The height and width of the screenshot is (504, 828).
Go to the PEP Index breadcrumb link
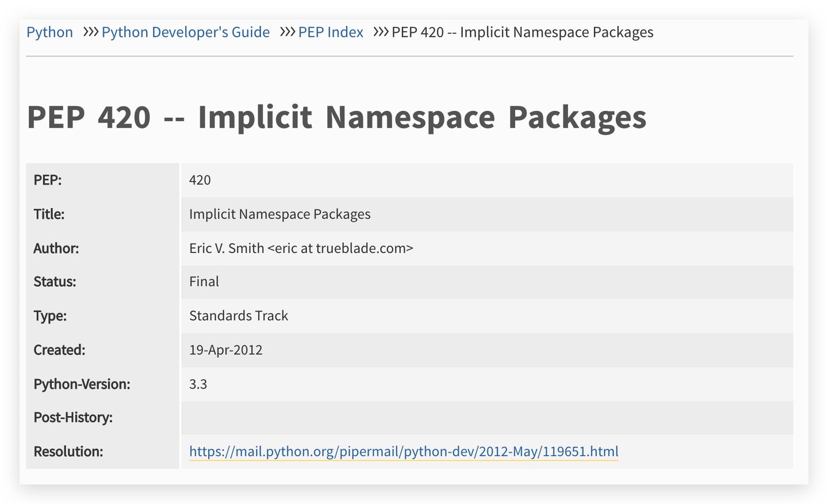pos(331,32)
